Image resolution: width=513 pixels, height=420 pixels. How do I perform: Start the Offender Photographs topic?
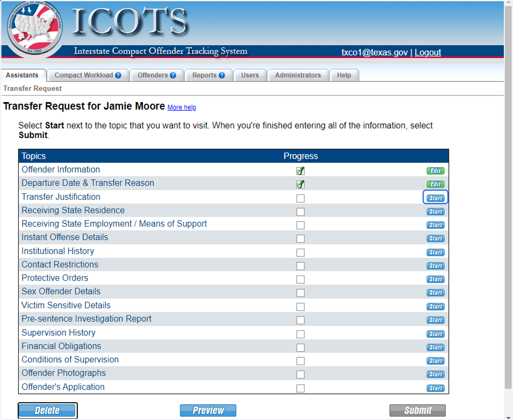coord(435,374)
